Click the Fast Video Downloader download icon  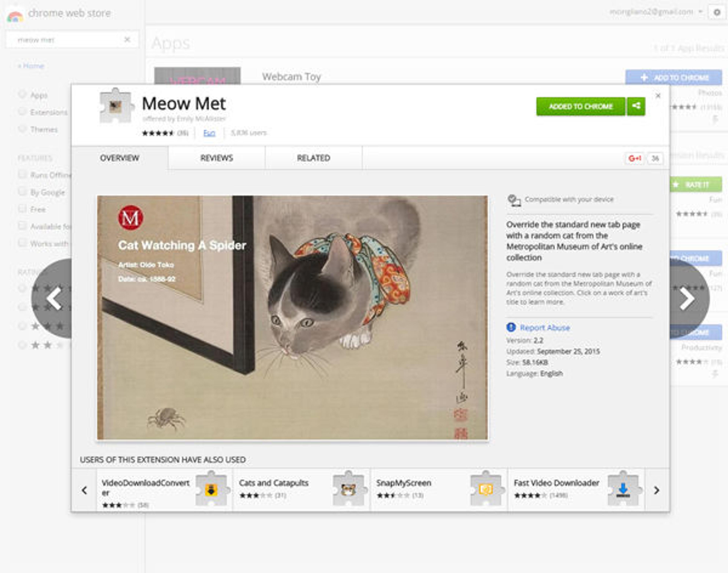(623, 490)
